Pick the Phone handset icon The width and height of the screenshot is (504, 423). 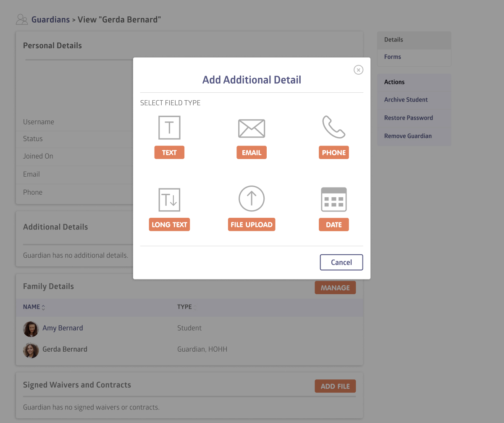point(333,127)
